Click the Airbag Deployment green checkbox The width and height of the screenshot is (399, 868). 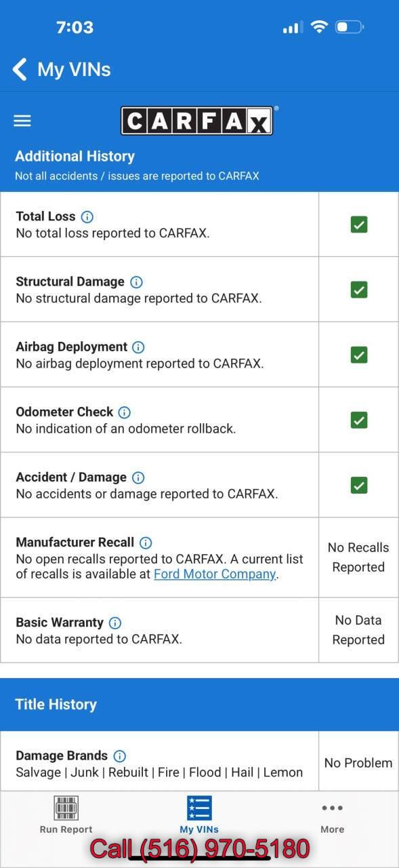point(359,355)
